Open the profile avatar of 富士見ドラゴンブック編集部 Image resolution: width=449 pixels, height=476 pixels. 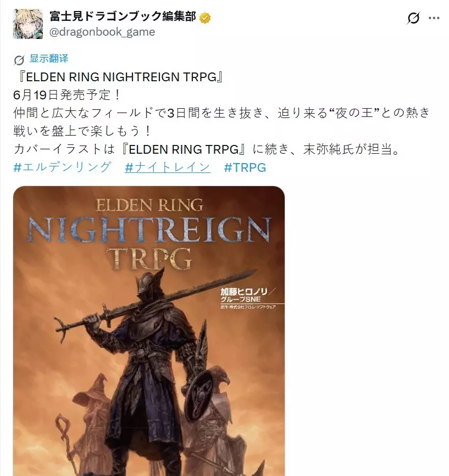pos(27,24)
